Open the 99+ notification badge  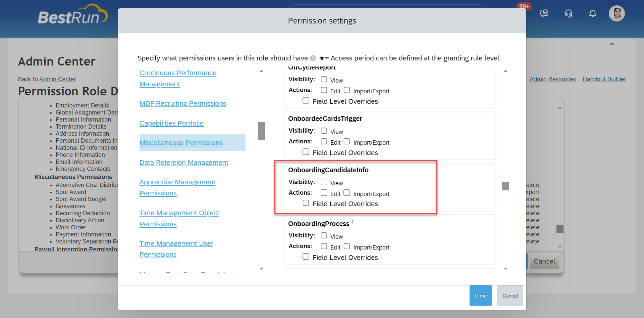pos(524,6)
